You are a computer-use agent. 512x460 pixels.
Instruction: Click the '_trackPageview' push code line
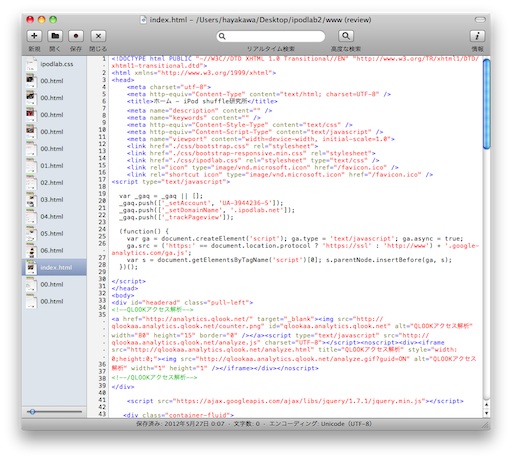tap(176, 217)
